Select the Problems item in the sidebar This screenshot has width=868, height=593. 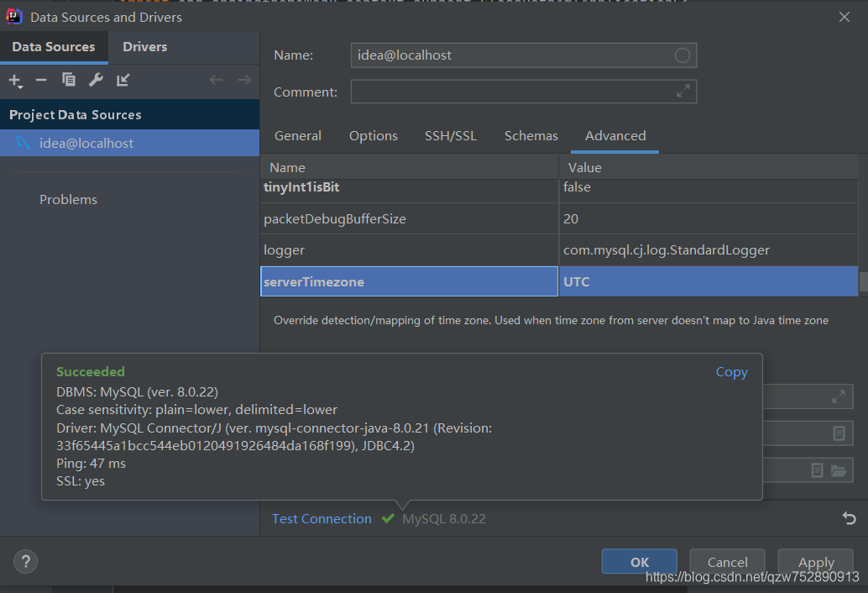coord(68,199)
